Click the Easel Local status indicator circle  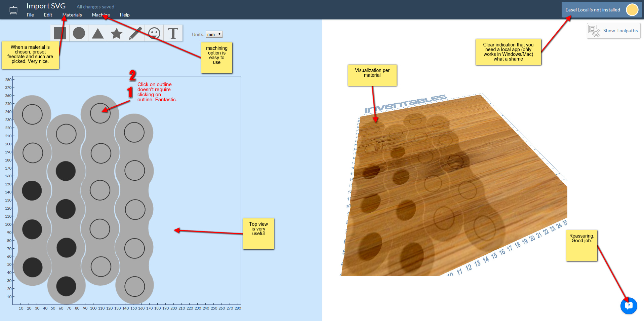point(632,10)
